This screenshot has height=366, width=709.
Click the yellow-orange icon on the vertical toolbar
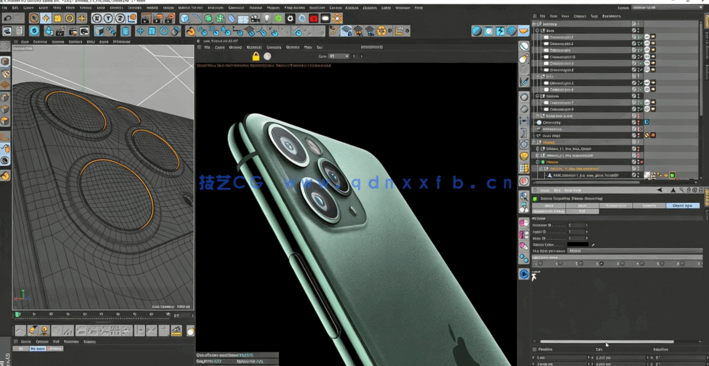click(x=524, y=157)
